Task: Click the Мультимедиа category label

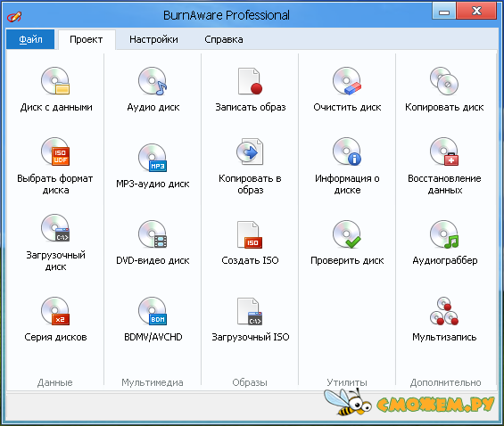Action: [x=153, y=382]
